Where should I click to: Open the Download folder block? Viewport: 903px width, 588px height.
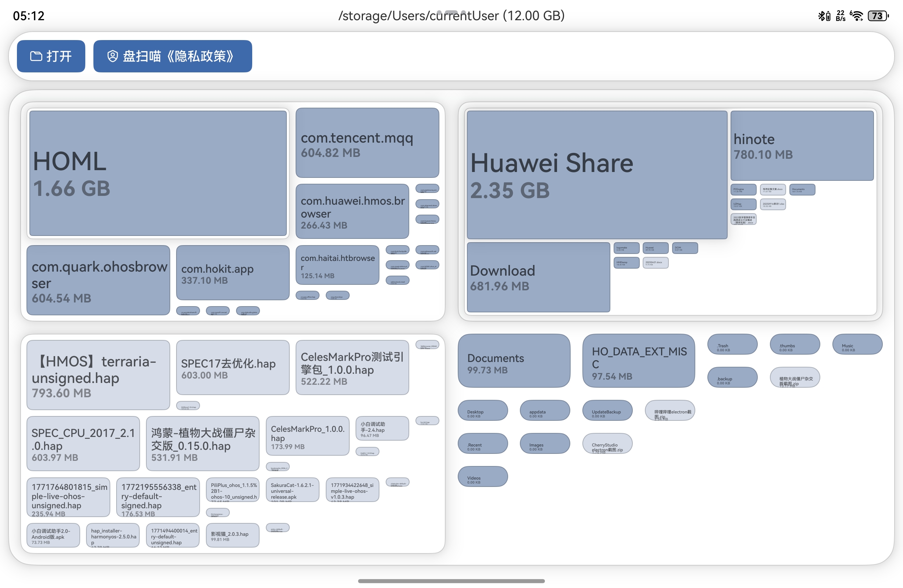538,277
